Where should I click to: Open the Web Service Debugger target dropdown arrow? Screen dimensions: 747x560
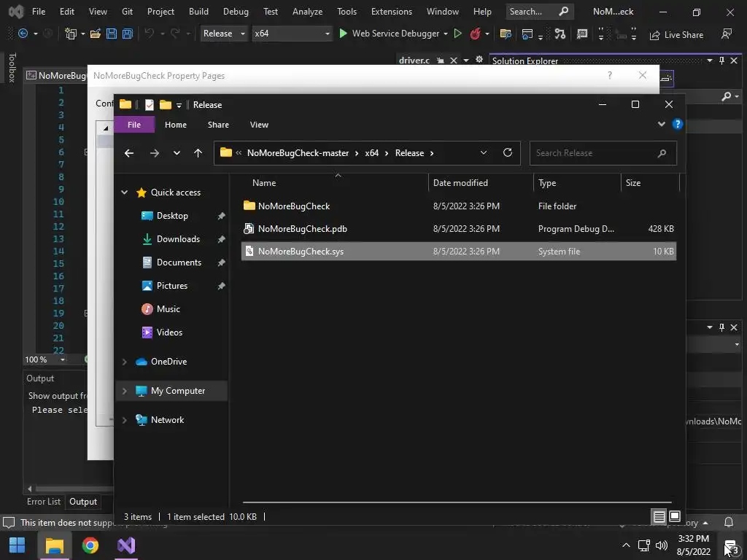[x=446, y=34]
